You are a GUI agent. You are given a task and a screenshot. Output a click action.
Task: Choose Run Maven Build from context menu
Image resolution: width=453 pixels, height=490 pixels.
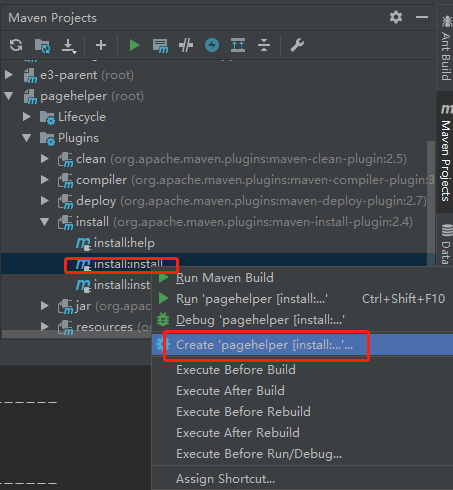coord(302,278)
